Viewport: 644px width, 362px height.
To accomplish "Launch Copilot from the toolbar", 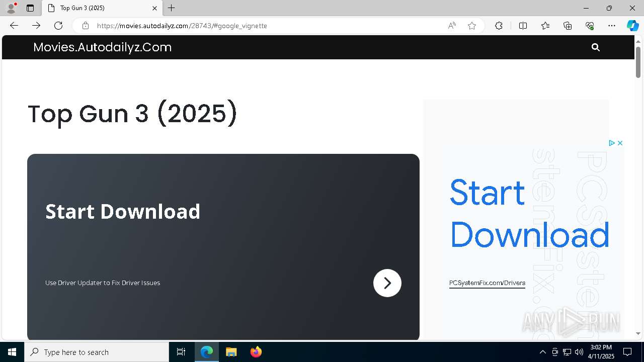I will [632, 26].
